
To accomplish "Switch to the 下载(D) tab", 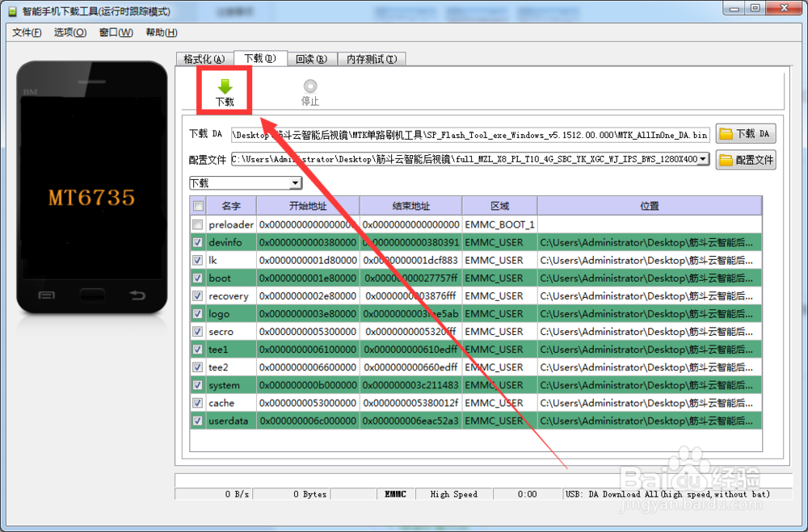I will click(260, 58).
